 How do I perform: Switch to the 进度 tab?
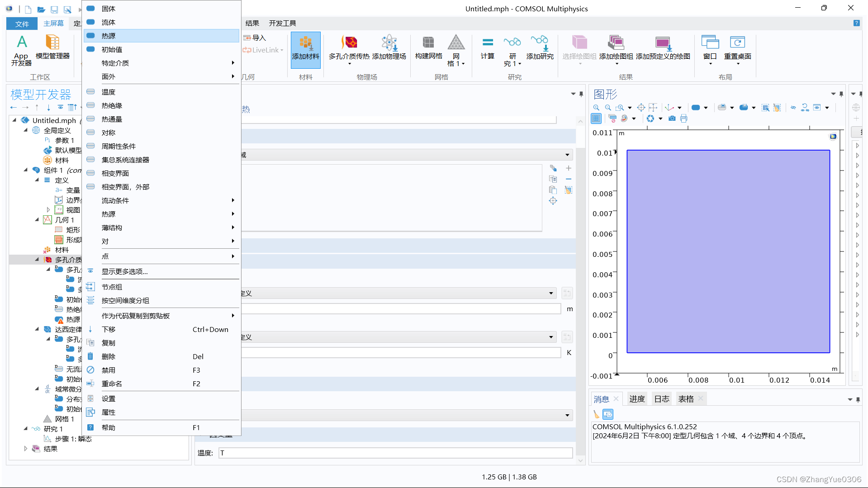[x=637, y=399]
